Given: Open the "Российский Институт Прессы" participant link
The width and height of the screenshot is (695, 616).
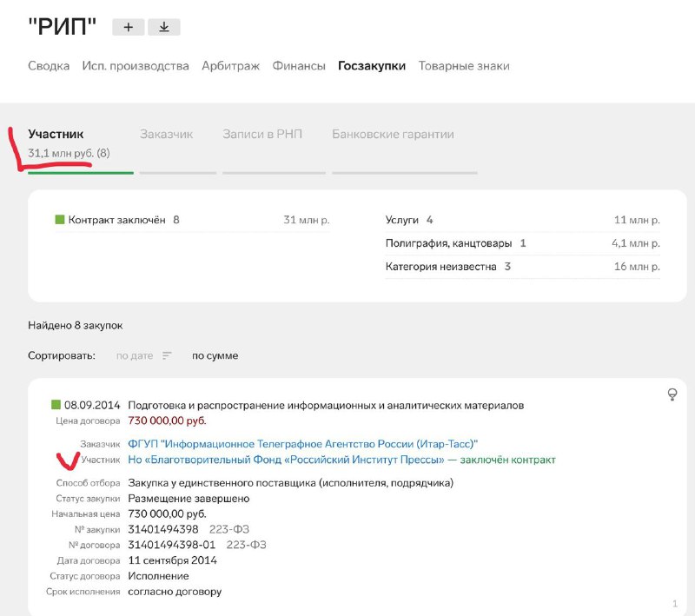Looking at the screenshot, I should coord(286,460).
